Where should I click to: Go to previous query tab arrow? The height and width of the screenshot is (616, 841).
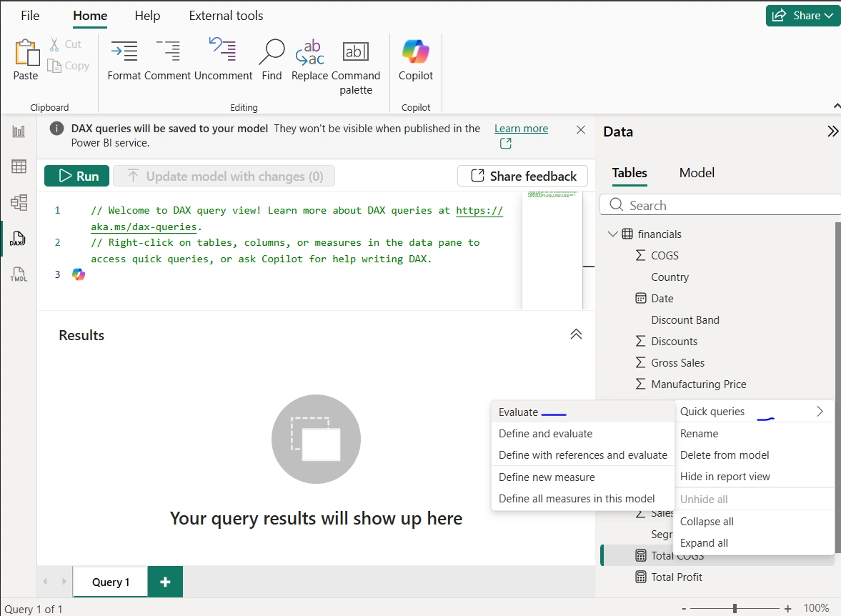[45, 581]
